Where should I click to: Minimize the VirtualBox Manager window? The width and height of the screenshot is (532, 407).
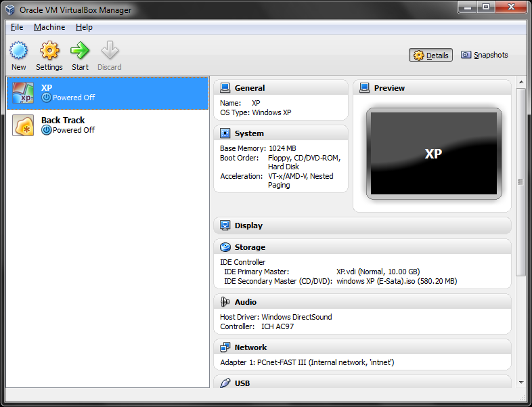[x=468, y=7]
